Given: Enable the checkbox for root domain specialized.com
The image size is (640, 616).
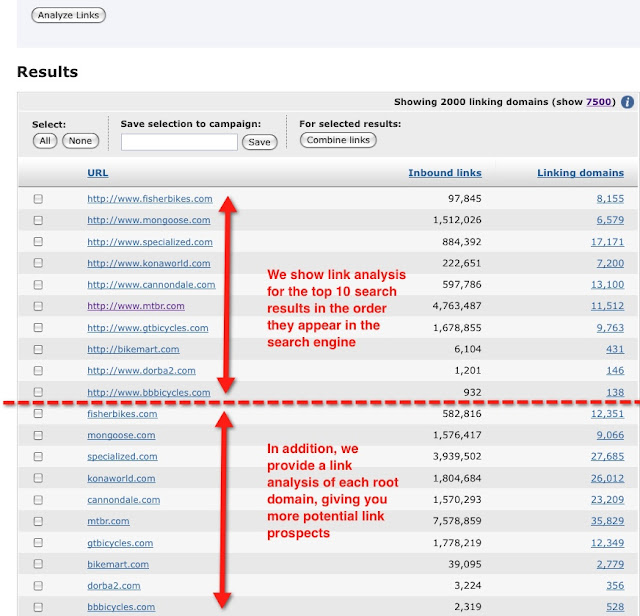Looking at the screenshot, I should 39,457.
